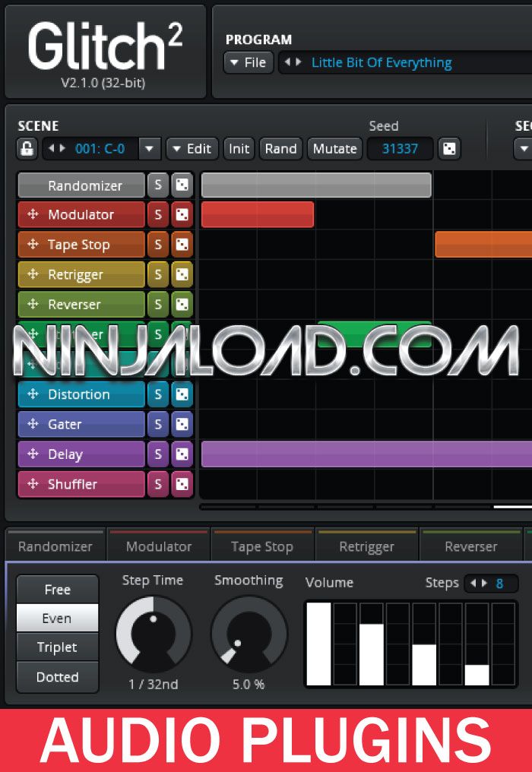The width and height of the screenshot is (532, 772).
Task: Select the purple Delay block in sequencer
Action: click(x=366, y=454)
